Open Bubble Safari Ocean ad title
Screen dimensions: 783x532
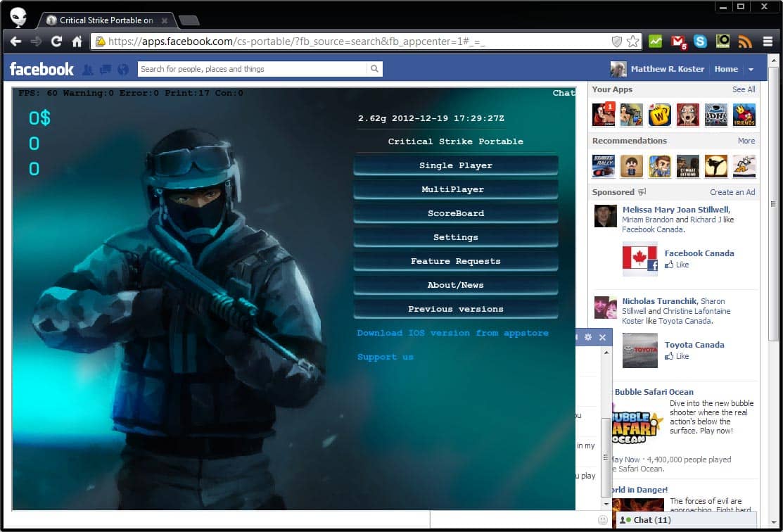tap(654, 392)
